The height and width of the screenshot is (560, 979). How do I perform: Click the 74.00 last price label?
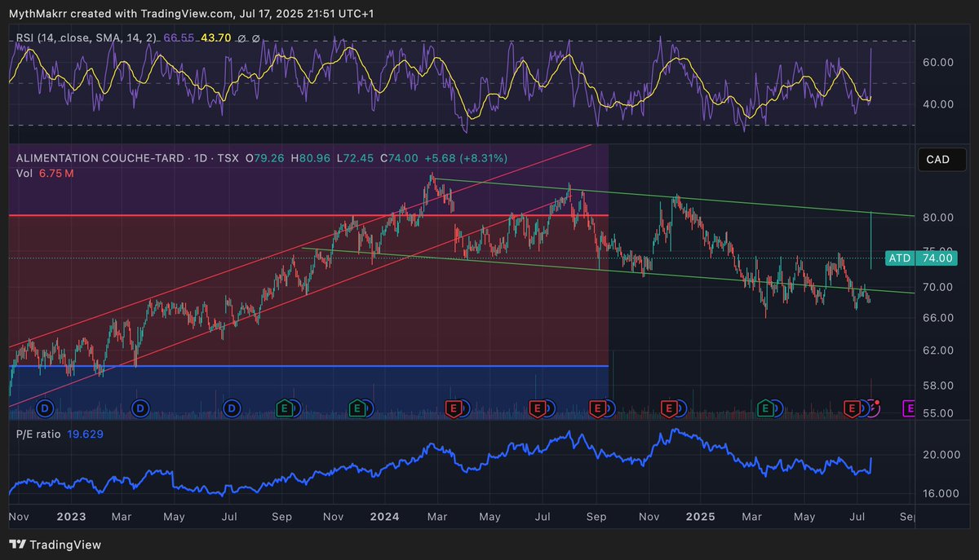pyautogui.click(x=935, y=258)
